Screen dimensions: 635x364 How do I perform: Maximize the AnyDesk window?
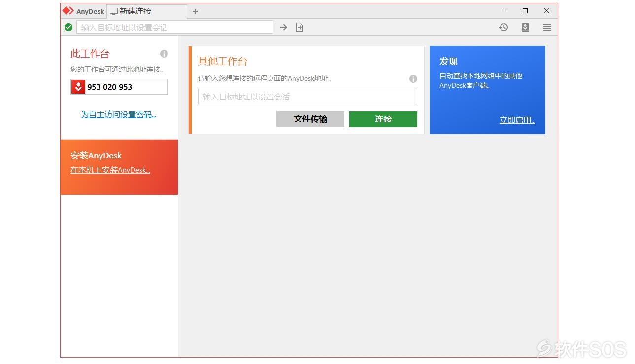click(x=525, y=11)
